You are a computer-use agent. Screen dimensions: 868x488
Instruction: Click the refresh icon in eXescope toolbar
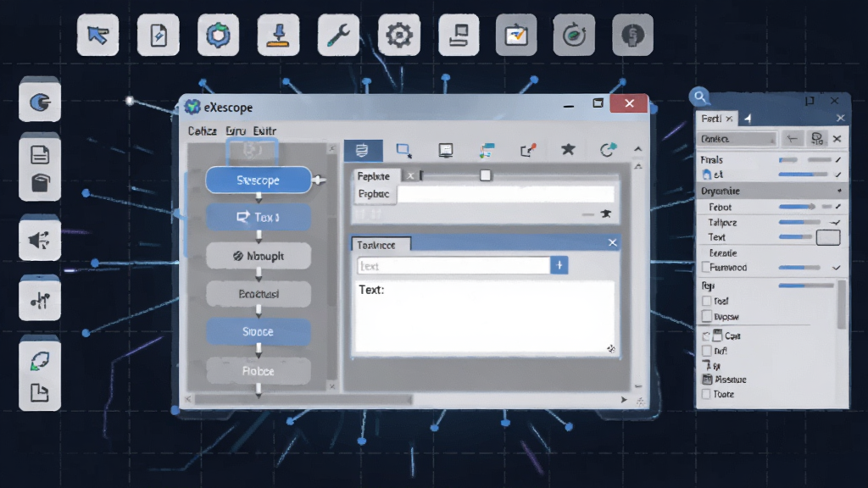click(x=608, y=150)
